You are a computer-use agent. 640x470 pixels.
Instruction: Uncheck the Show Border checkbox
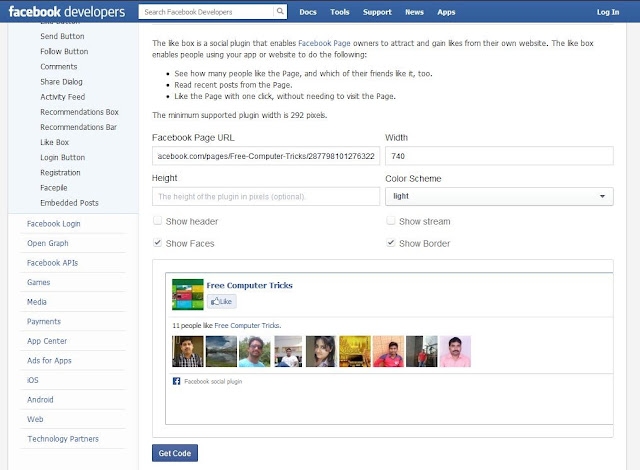pyautogui.click(x=391, y=243)
